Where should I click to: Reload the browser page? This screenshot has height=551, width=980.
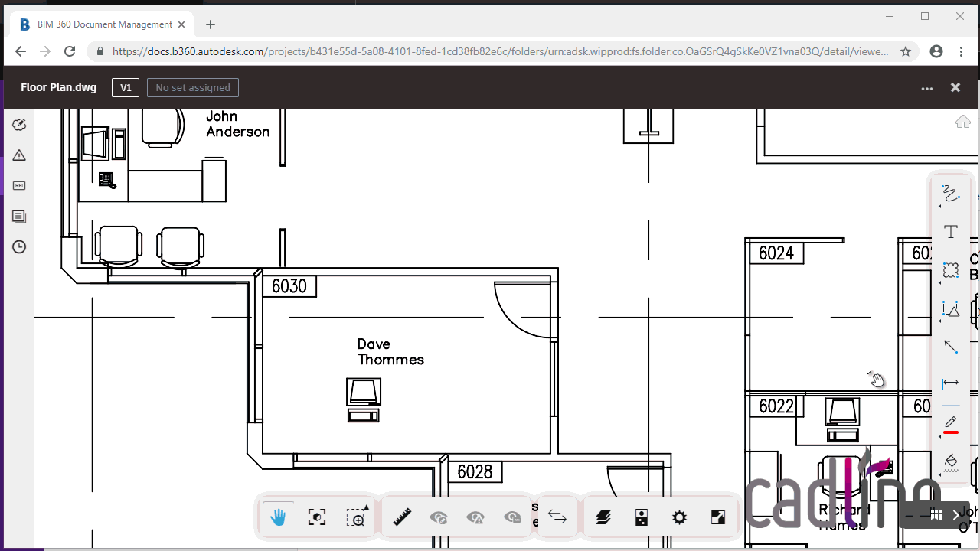[x=70, y=51]
